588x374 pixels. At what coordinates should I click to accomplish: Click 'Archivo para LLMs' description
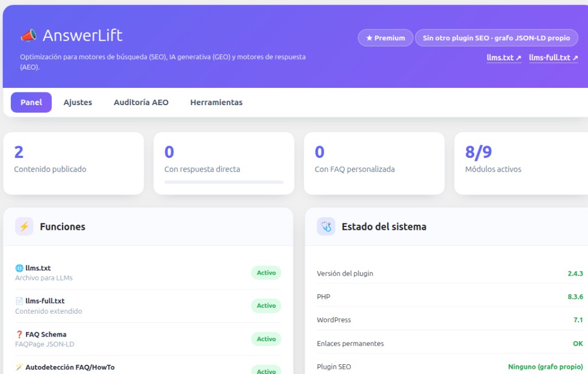pos(44,278)
